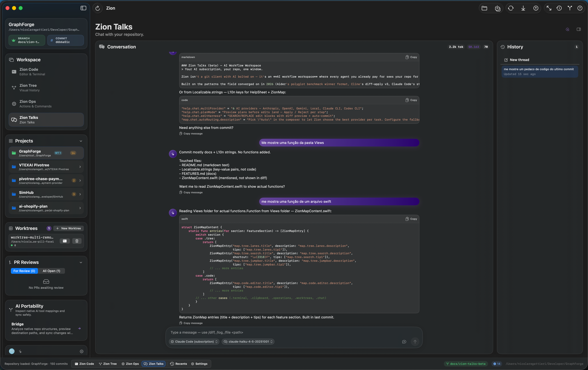The width and height of the screenshot is (588, 370).
Task: Open the help question mark icon
Action: (580, 8)
